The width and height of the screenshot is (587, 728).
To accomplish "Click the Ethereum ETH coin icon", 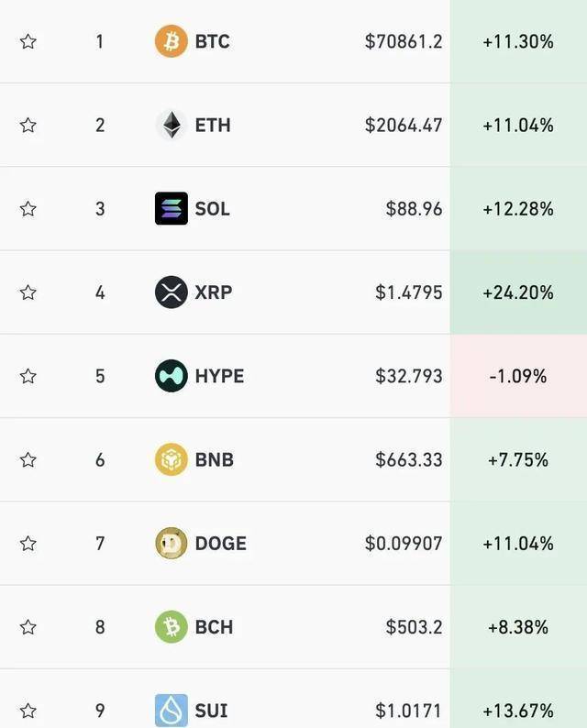I will tap(171, 125).
